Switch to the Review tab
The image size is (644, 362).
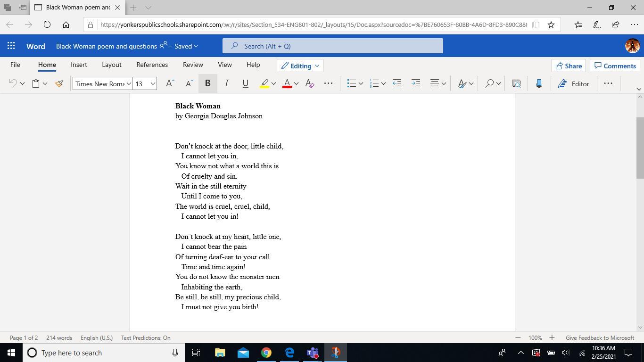click(x=193, y=65)
